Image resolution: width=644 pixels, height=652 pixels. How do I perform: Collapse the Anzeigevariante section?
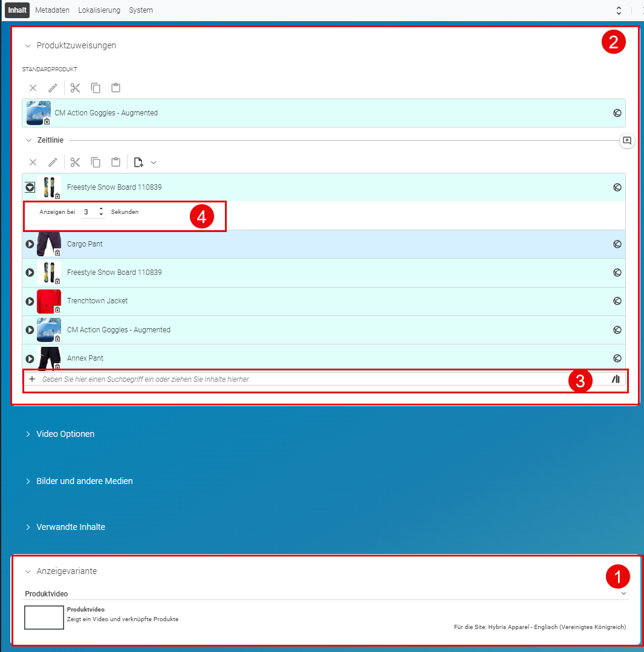[28, 572]
